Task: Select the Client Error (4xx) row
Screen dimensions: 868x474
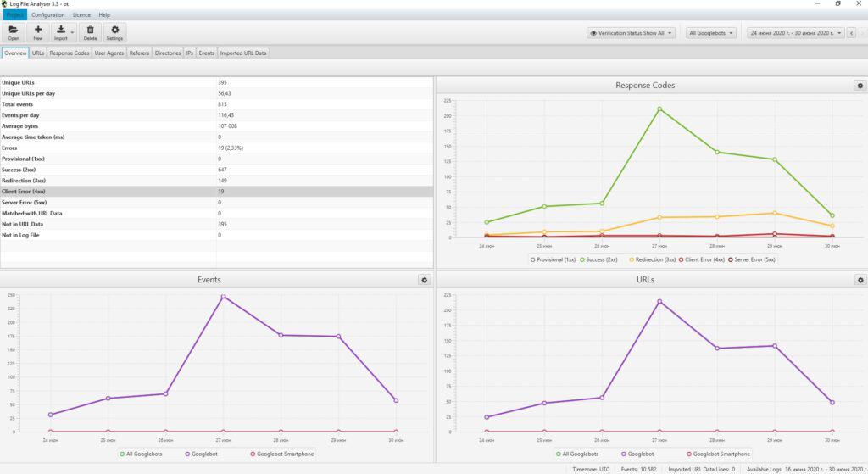Action: (216, 192)
